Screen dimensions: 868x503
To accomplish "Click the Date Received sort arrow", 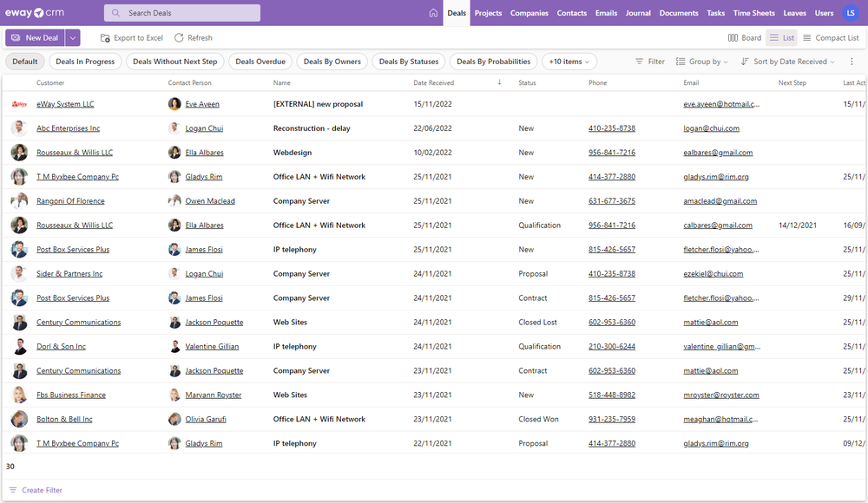I will (x=499, y=82).
